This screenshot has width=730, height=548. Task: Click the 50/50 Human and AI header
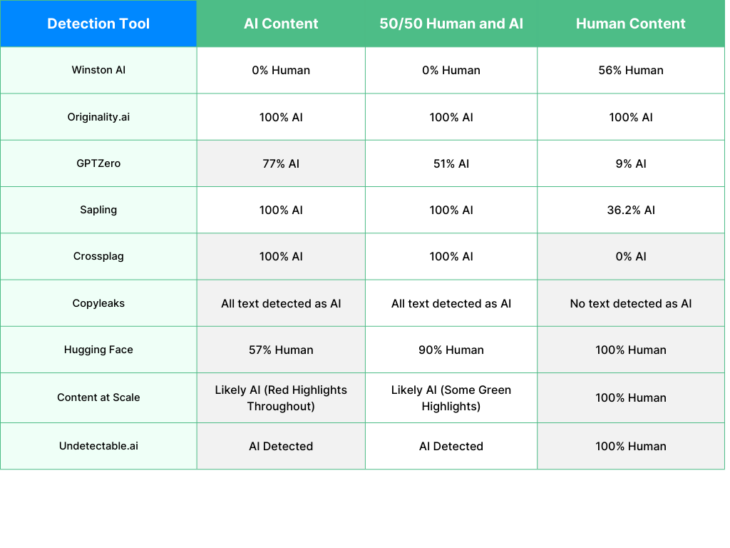451,24
